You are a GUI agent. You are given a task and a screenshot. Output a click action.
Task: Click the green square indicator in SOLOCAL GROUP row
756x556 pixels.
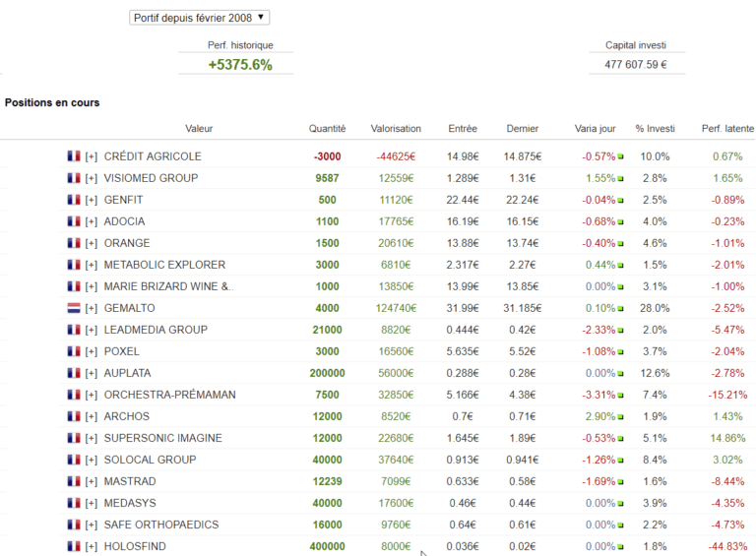coord(621,461)
